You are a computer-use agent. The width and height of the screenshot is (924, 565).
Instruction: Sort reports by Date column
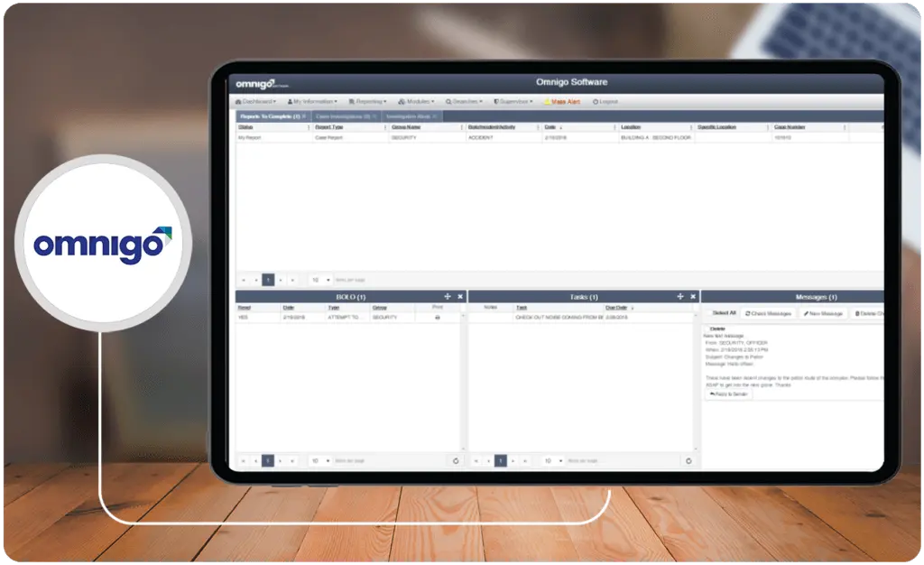pyautogui.click(x=550, y=127)
